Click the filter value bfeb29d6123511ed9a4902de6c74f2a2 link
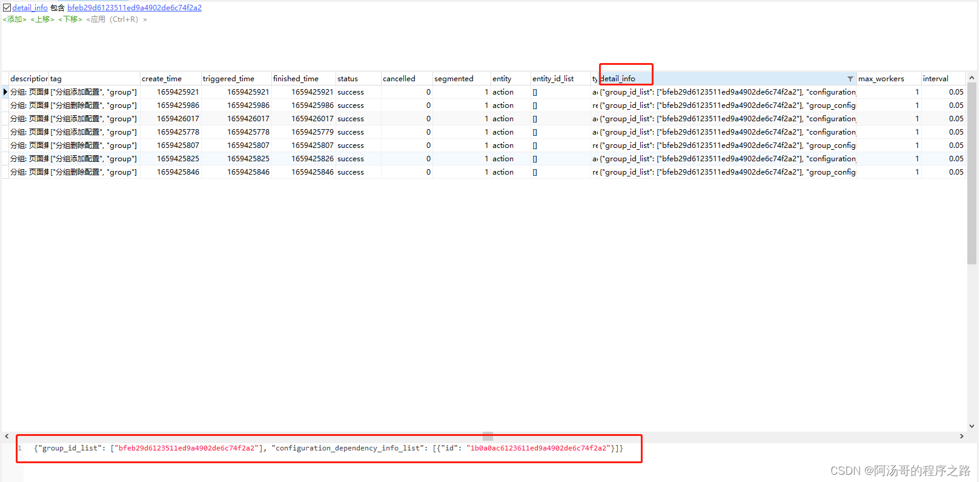Screen dimensions: 980x482 134,8
